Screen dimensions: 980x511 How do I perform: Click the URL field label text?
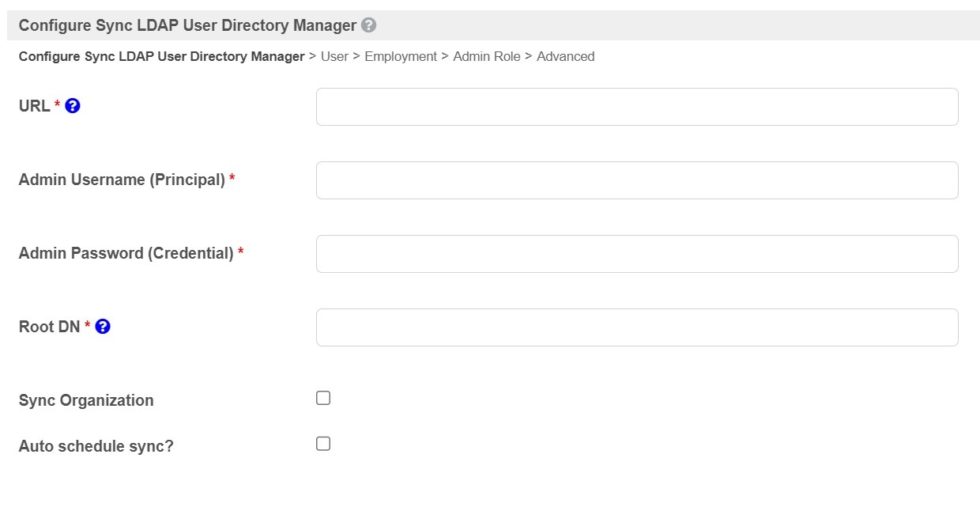34,105
